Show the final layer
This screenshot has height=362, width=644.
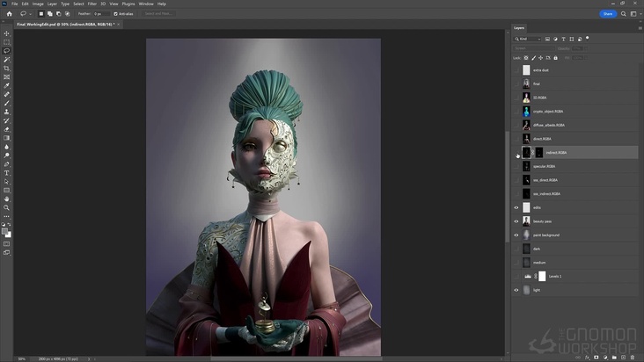tap(516, 83)
